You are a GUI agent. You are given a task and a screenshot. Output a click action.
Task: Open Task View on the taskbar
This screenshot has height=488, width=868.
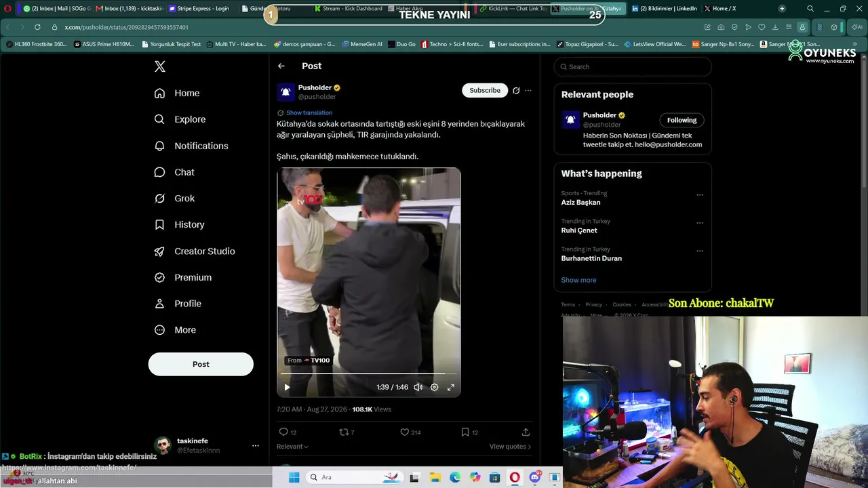tap(414, 477)
